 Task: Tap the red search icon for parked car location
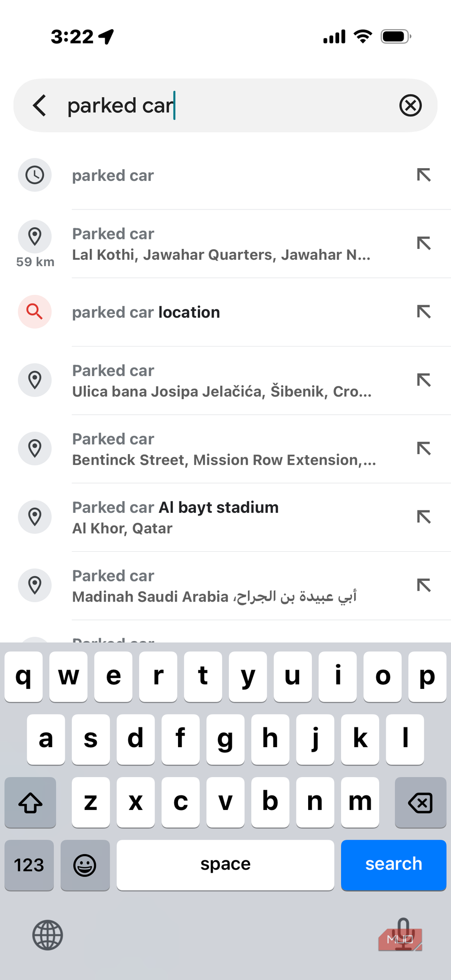click(x=35, y=312)
